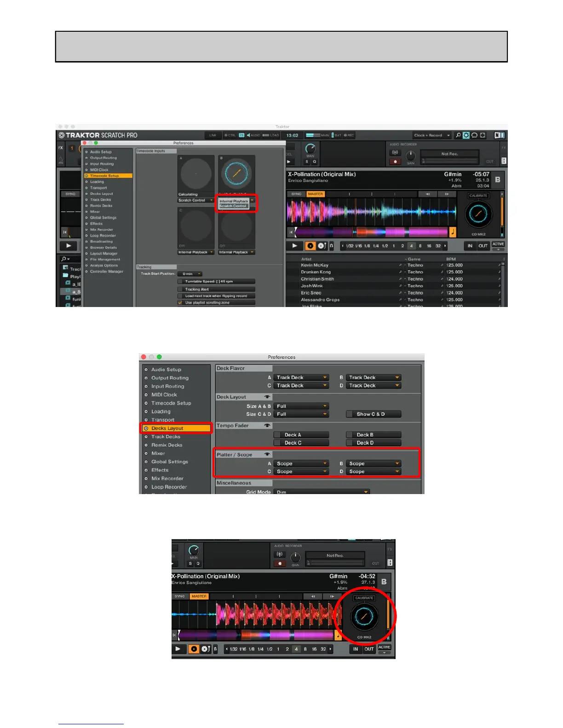The image size is (563, 728).
Task: Click track stripe overview in bottom screenshot
Action: (x=256, y=635)
